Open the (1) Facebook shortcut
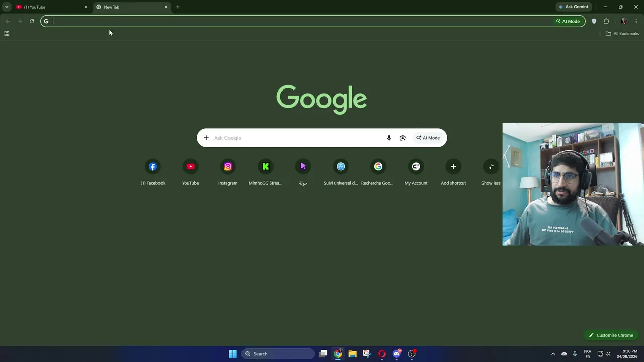The width and height of the screenshot is (644, 362). pos(153,172)
